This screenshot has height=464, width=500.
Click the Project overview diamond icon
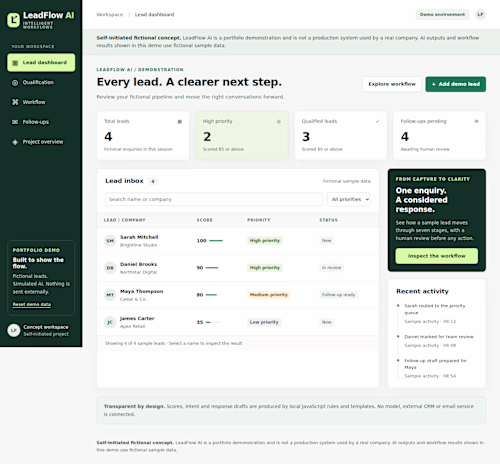coord(15,142)
